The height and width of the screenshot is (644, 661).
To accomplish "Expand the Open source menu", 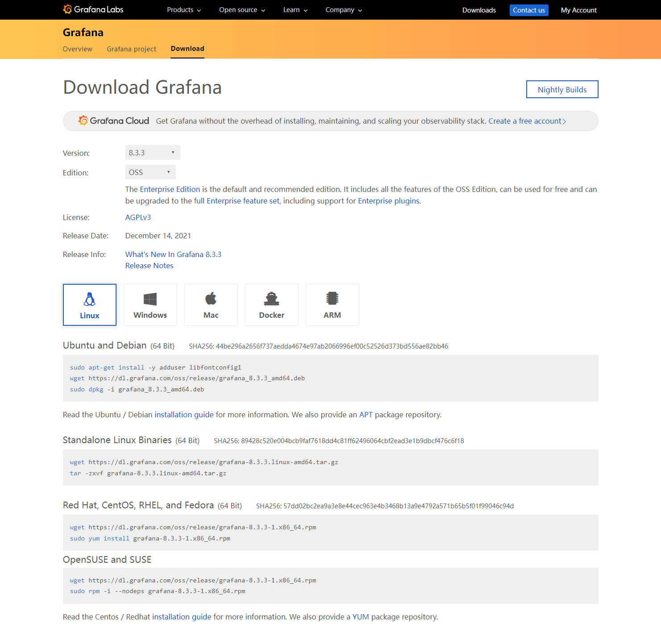I will 242,10.
